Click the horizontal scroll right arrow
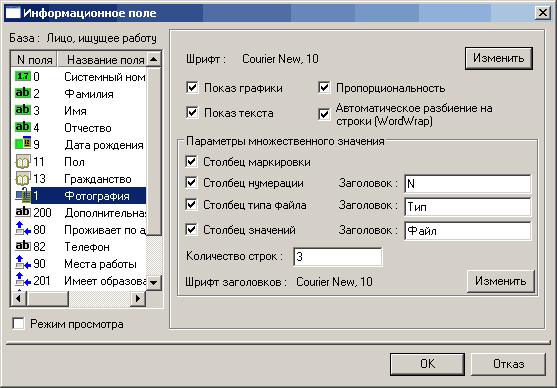 pos(138,298)
